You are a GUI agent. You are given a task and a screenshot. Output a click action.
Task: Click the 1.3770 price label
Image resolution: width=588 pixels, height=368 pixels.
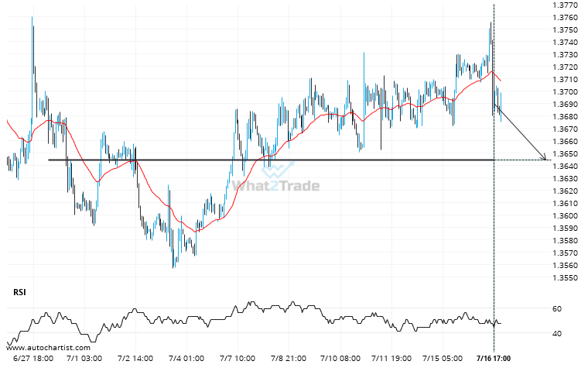pyautogui.click(x=565, y=5)
